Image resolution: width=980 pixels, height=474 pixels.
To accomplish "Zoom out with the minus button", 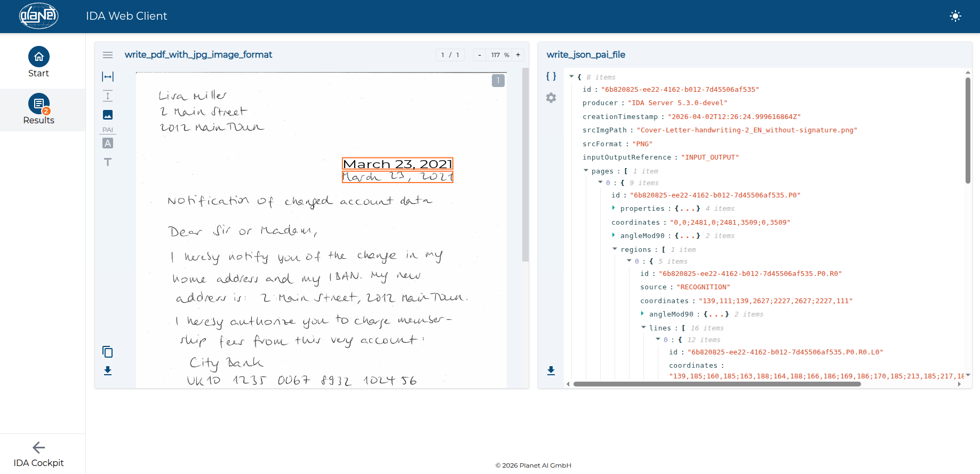I will tap(480, 55).
